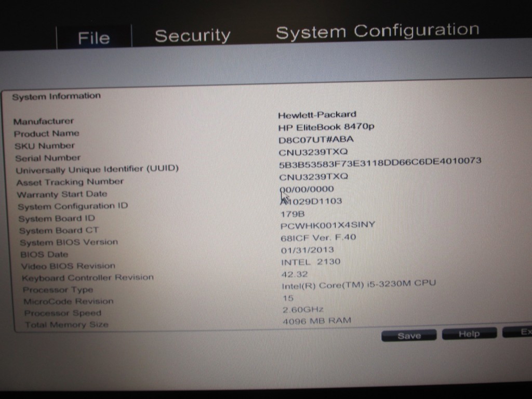Click the Warranty Start Date label
This screenshot has width=532, height=399.
(62, 194)
